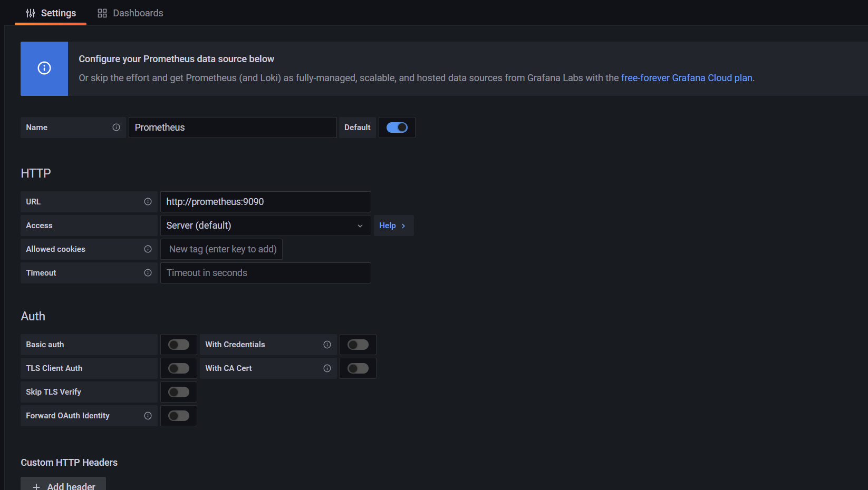
Task: Click info icon beside URL label
Action: click(x=148, y=202)
